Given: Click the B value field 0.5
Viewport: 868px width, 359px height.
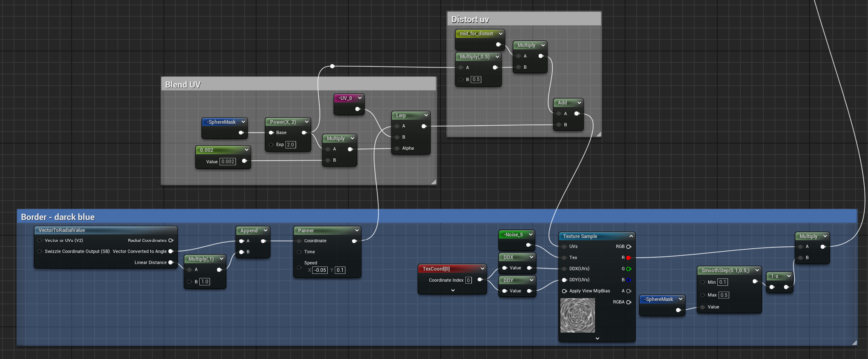Looking at the screenshot, I should [x=476, y=80].
